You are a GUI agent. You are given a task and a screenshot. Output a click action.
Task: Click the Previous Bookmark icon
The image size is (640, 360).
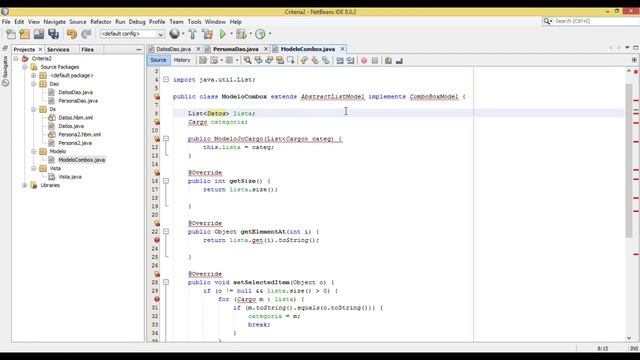304,60
